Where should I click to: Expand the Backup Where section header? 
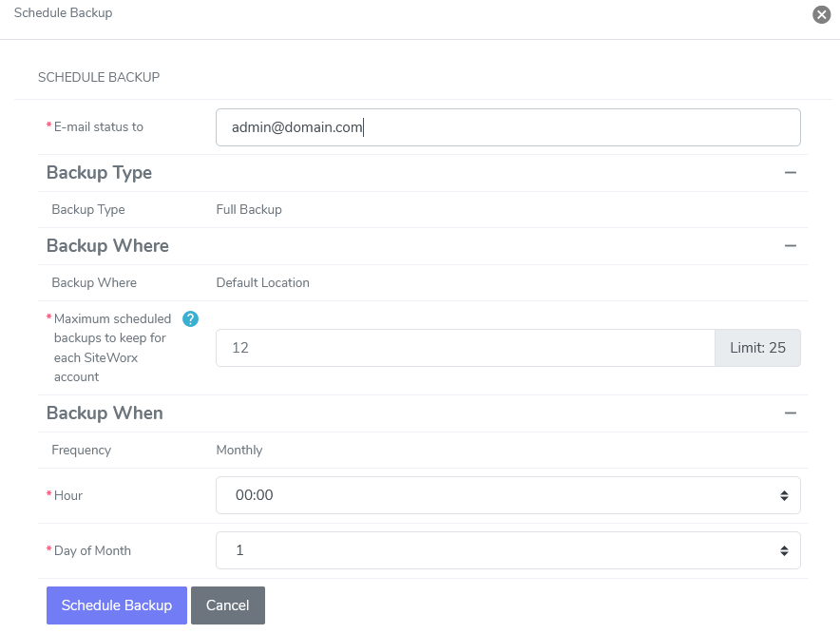click(x=106, y=245)
